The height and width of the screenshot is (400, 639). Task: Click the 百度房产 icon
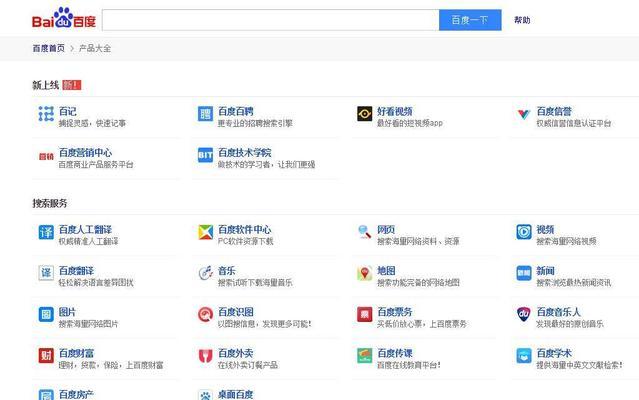[46, 395]
